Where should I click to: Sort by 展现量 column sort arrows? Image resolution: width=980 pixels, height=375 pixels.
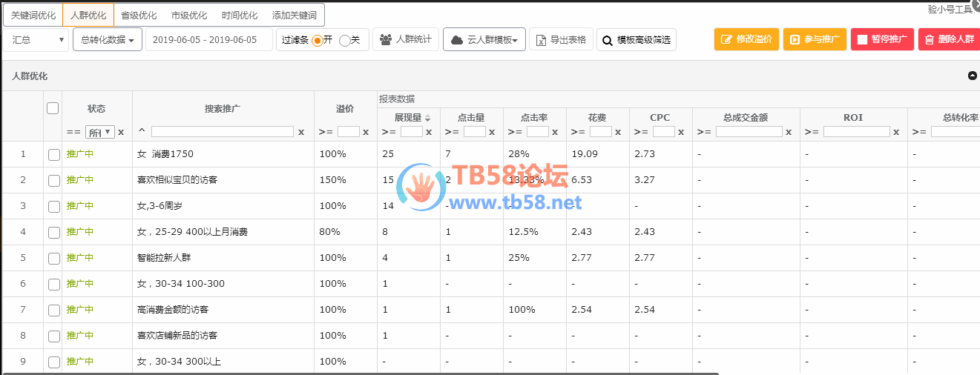[427, 118]
